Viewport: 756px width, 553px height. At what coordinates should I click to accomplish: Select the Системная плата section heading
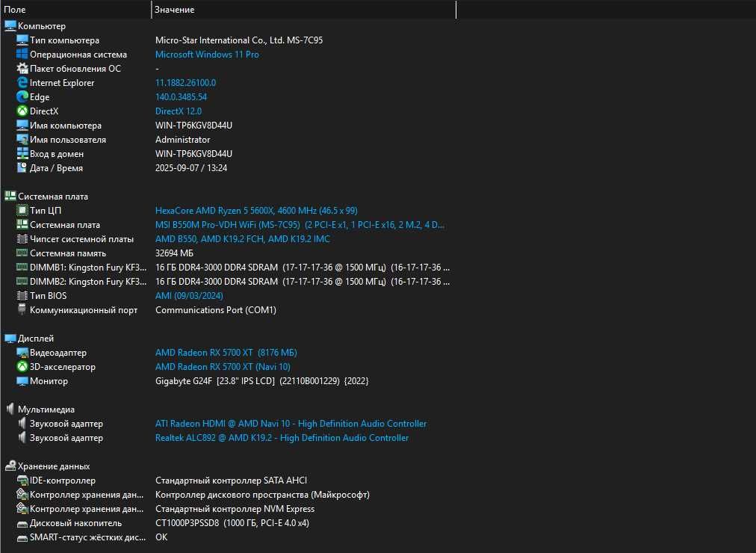click(53, 197)
